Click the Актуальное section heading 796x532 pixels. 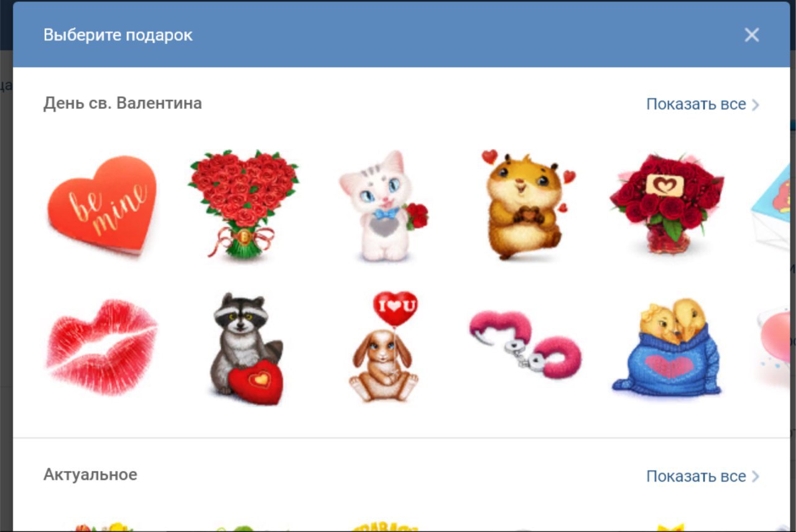(x=90, y=475)
